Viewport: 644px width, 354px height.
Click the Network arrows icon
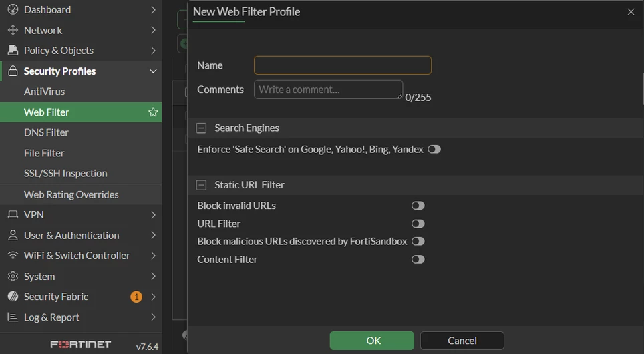(13, 30)
